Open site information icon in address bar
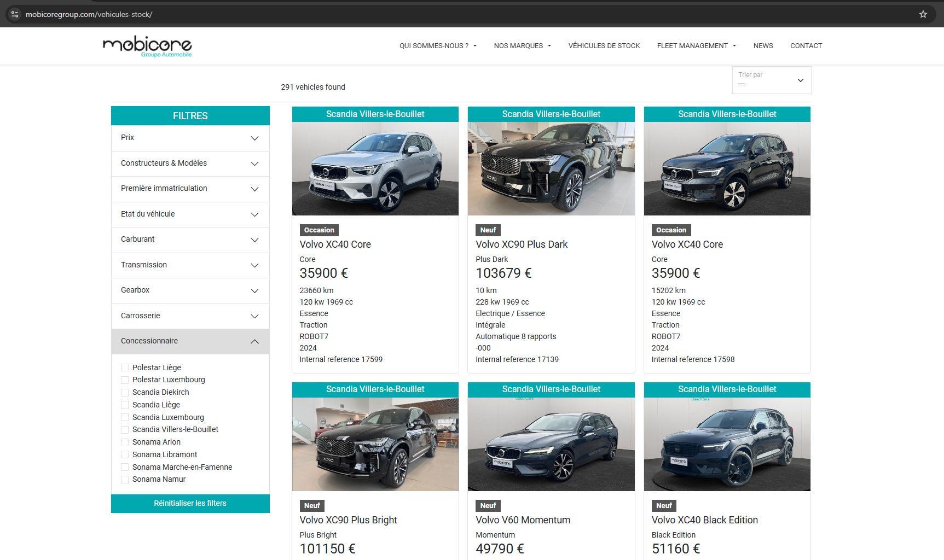The image size is (944, 560). 15,14
